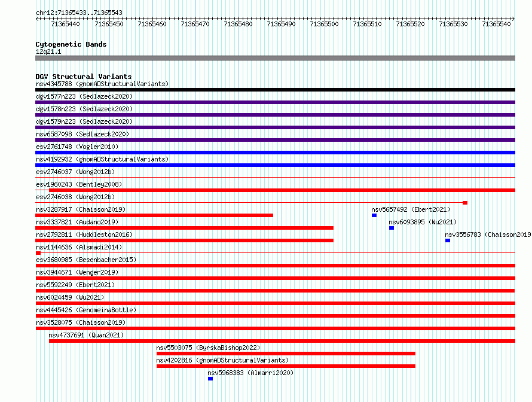Select the purple bar under dgv1578n223

pos(275,115)
